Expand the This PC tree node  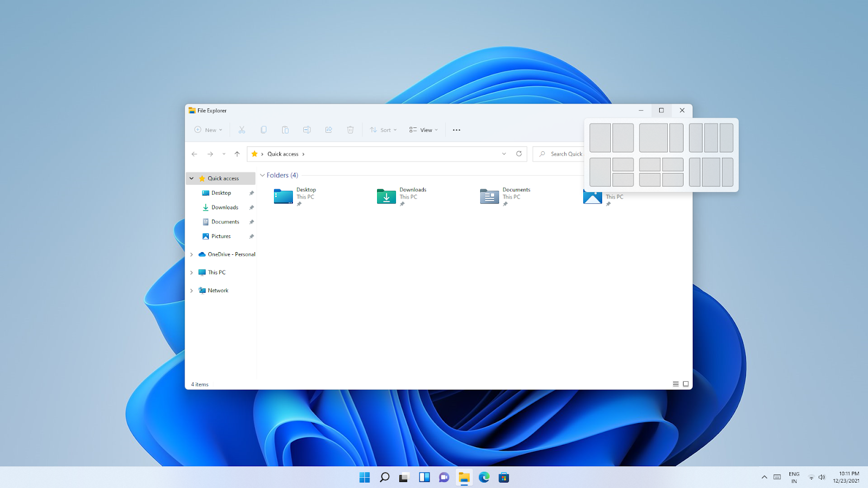pos(192,273)
